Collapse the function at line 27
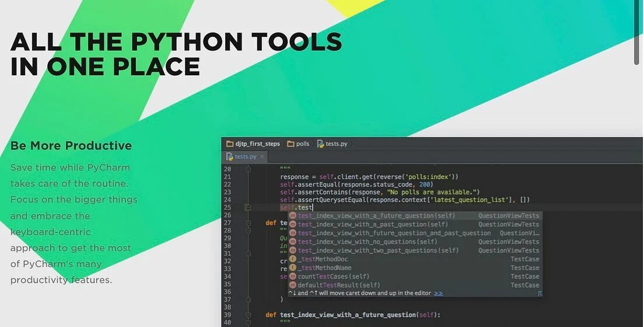The height and width of the screenshot is (327, 644). (x=248, y=223)
